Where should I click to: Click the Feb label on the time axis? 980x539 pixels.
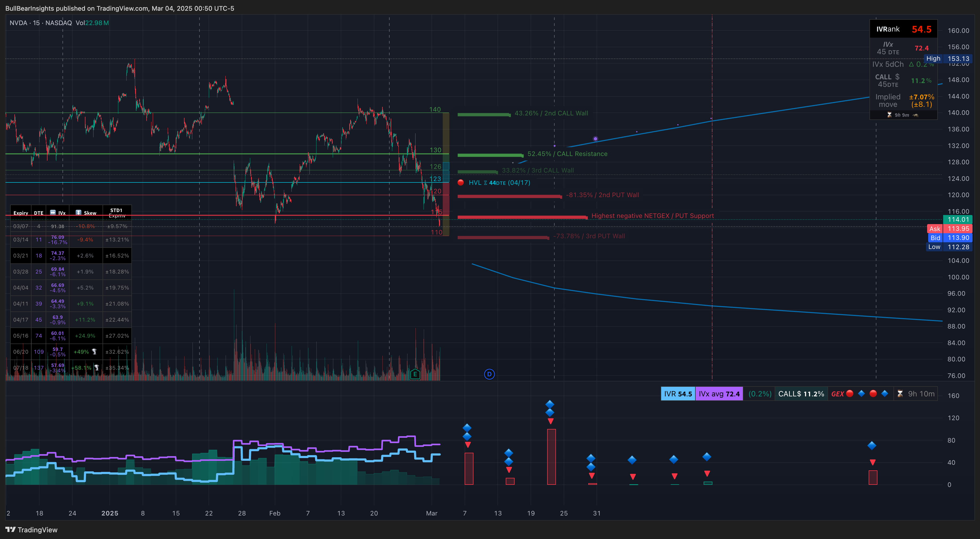[x=275, y=513]
